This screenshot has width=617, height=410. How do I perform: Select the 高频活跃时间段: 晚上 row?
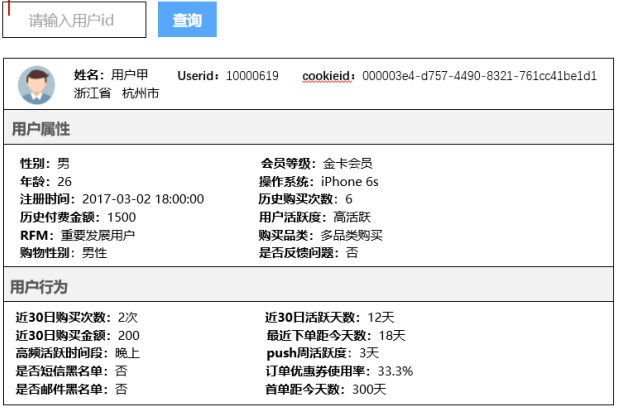coord(78,353)
